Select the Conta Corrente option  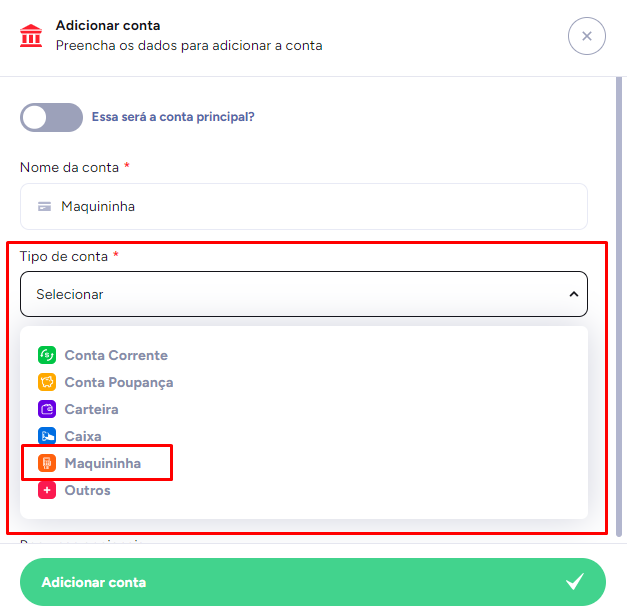coord(116,355)
